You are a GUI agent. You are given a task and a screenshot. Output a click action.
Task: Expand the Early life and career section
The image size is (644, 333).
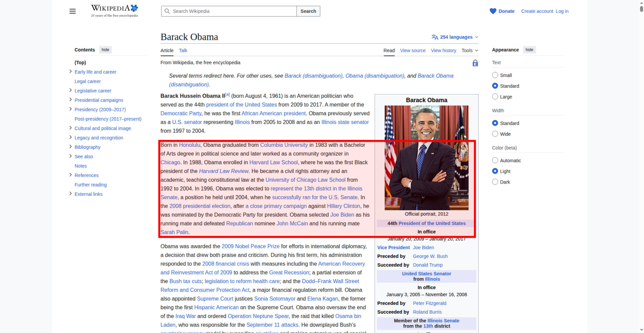[x=71, y=71]
